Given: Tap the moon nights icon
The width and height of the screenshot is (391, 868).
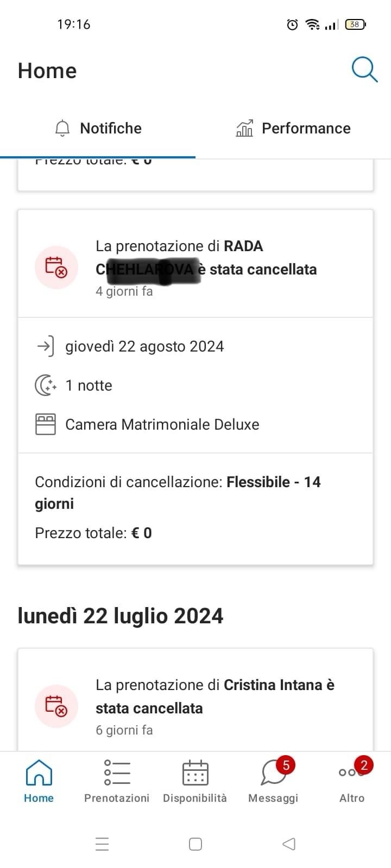Looking at the screenshot, I should [x=46, y=386].
